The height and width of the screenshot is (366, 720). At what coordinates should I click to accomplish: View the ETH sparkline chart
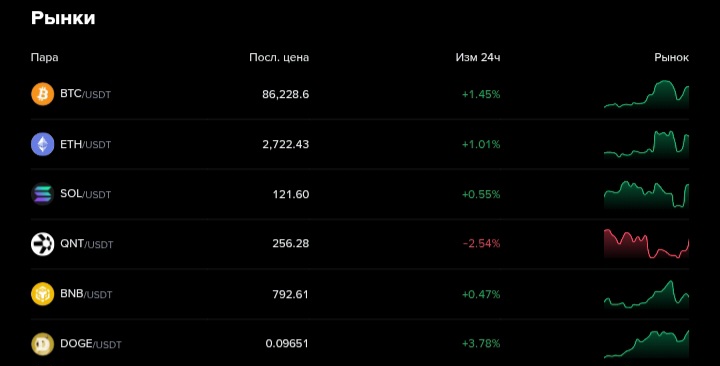[x=646, y=145]
